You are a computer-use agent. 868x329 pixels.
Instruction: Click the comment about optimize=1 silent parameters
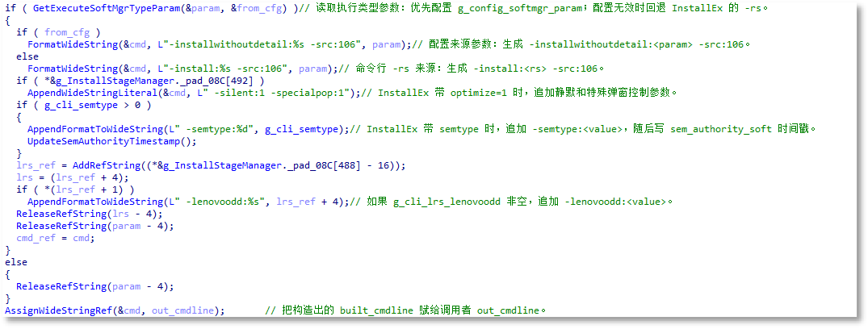[x=518, y=93]
